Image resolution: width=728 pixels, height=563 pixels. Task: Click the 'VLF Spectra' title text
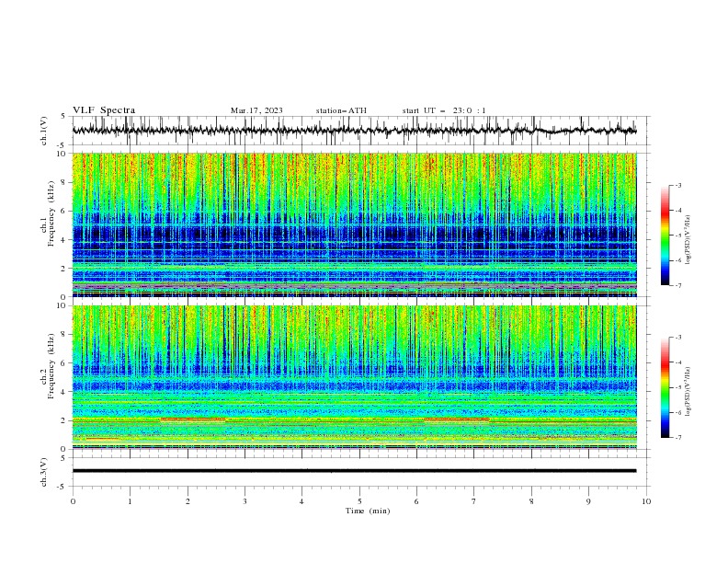pos(104,110)
